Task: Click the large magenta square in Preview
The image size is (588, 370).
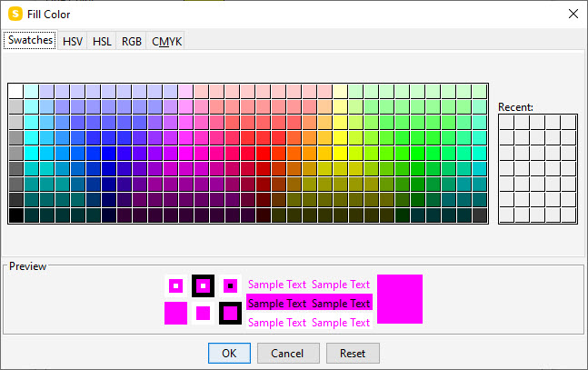Action: click(x=400, y=298)
